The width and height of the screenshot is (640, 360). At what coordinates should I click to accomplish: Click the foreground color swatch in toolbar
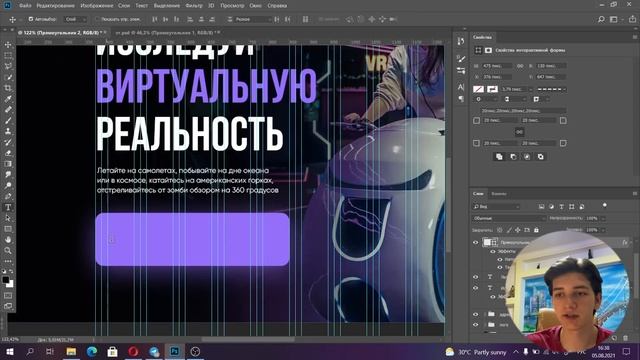tap(5, 280)
